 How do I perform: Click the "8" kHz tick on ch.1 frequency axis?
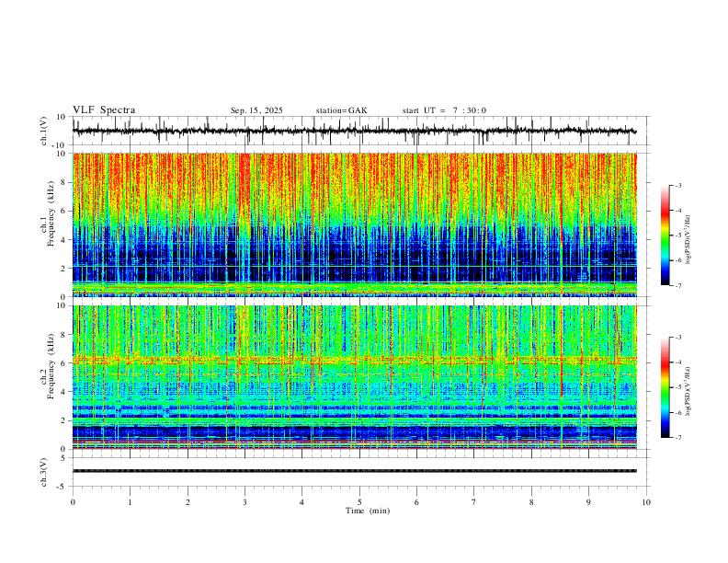point(63,182)
